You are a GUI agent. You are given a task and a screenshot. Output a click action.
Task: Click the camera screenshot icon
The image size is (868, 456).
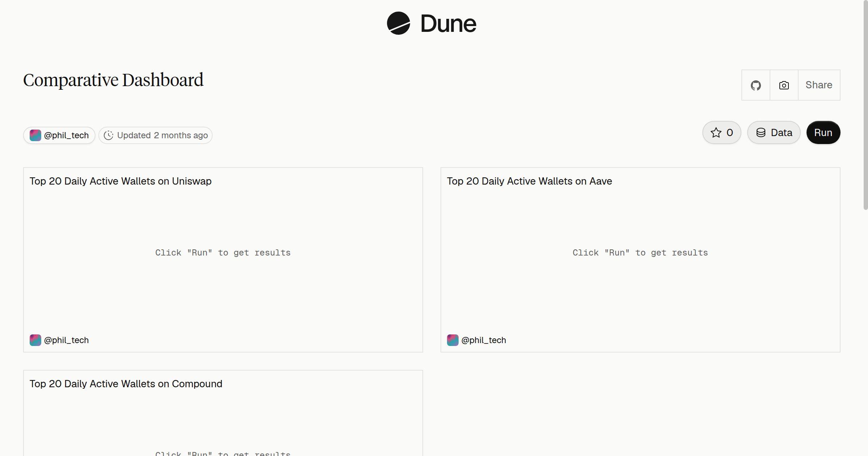click(784, 85)
